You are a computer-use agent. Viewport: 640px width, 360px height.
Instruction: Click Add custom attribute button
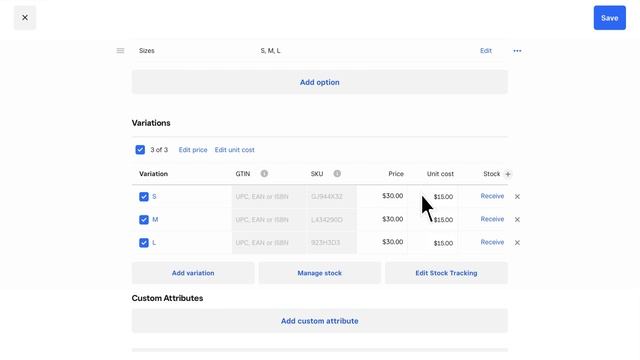click(320, 321)
